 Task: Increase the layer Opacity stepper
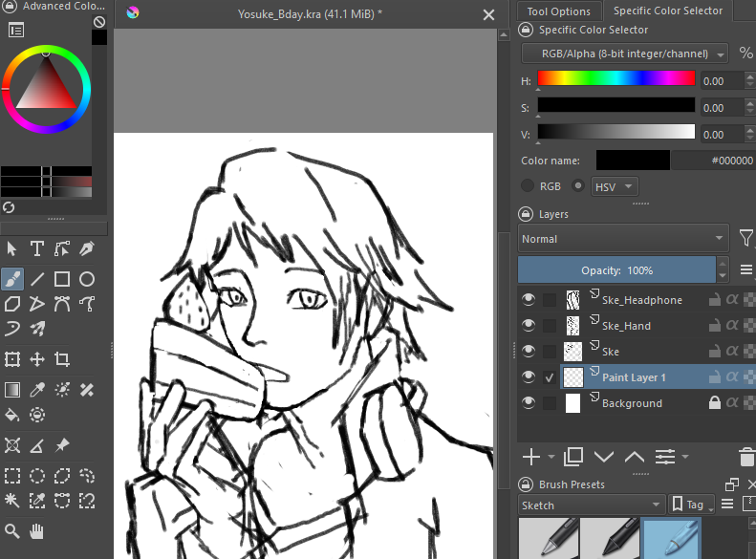point(723,264)
